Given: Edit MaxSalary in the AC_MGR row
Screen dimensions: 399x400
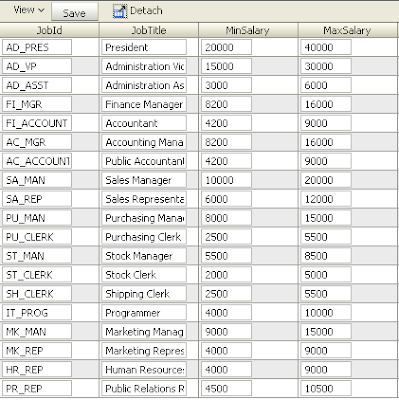Looking at the screenshot, I should (326, 142).
